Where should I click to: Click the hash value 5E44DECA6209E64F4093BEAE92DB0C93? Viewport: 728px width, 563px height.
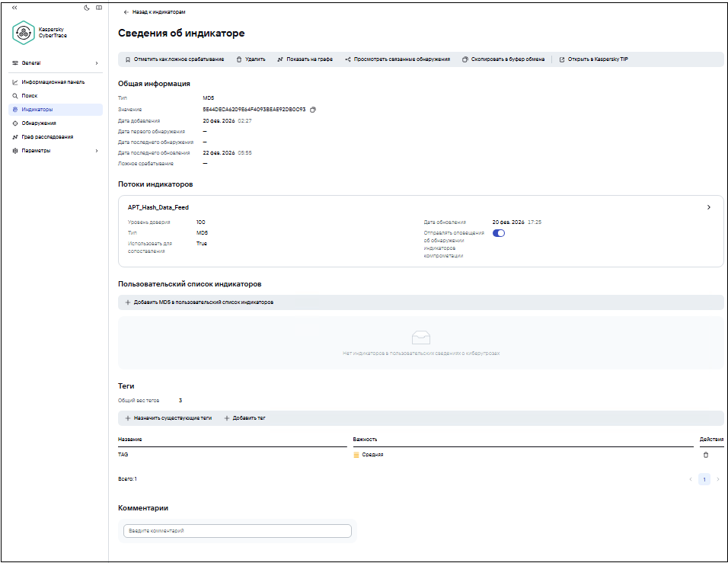254,110
